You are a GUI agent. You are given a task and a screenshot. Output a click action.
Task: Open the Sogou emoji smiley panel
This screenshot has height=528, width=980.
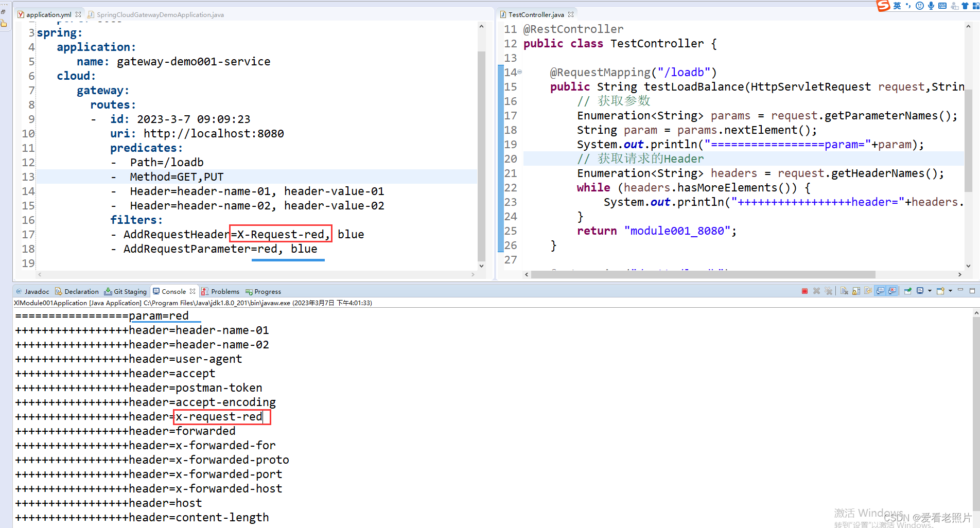(920, 6)
